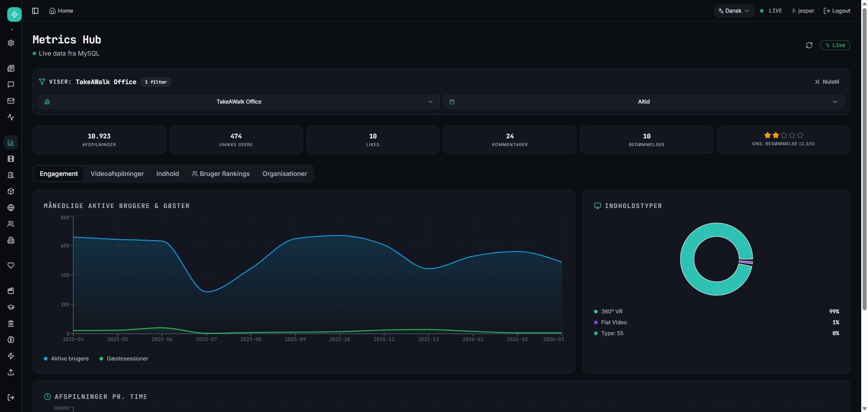This screenshot has width=868, height=412.
Task: Open the chat bubble sidebar icon
Action: pyautogui.click(x=11, y=85)
